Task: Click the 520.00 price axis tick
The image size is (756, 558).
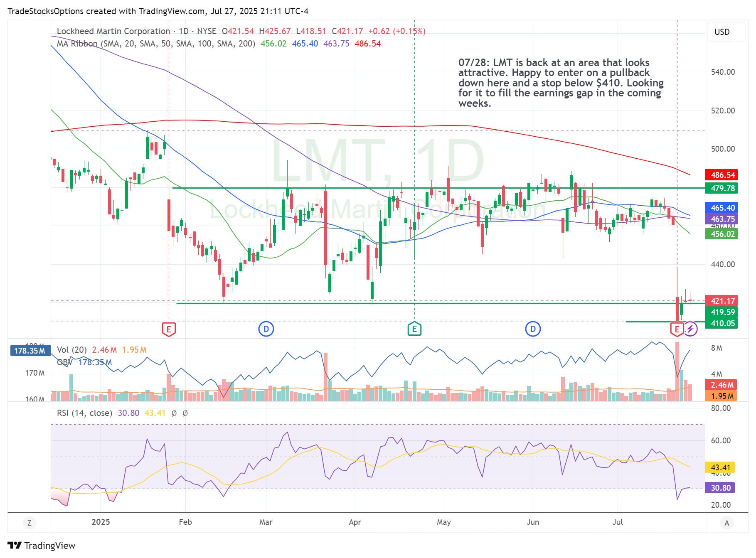Action: click(723, 111)
